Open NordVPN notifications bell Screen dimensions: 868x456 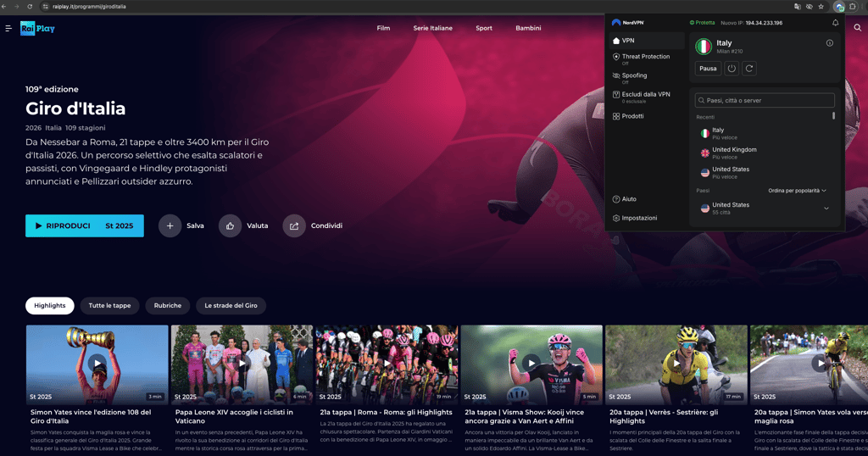(835, 23)
